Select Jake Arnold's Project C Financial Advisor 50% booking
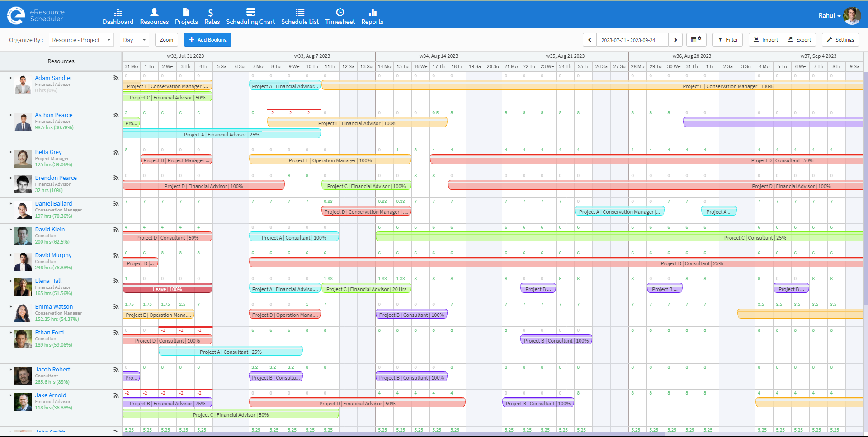Viewport: 868px width, 437px height. (x=231, y=415)
